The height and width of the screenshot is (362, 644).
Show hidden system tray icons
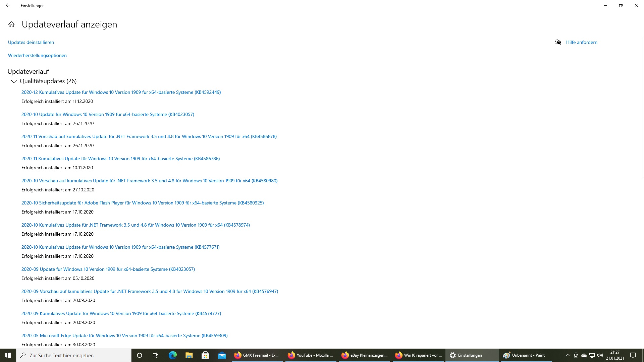[568, 355]
